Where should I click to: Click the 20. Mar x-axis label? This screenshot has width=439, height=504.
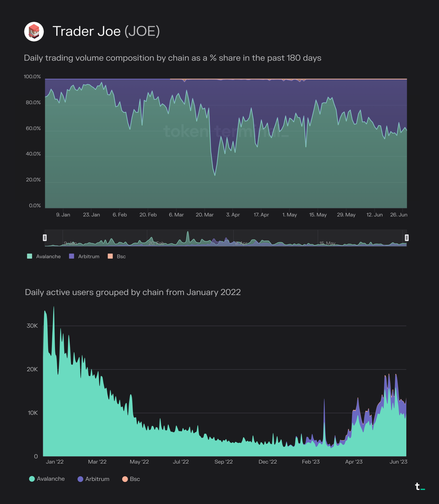[204, 215]
